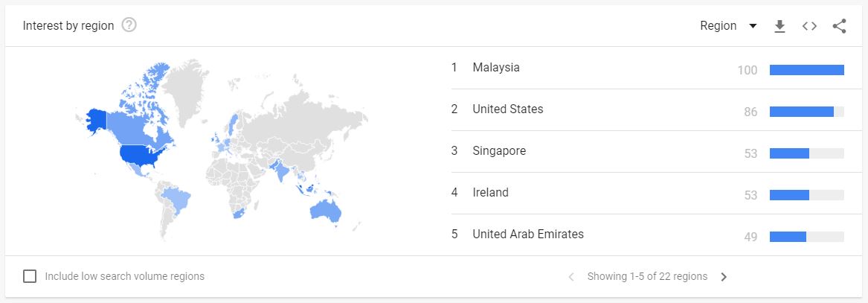Screen dimensions: 868x303
Task: Click the share icon
Action: click(840, 26)
